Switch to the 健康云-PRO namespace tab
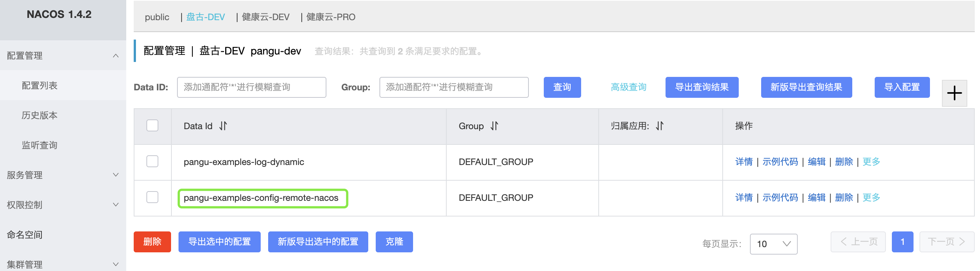 click(331, 17)
